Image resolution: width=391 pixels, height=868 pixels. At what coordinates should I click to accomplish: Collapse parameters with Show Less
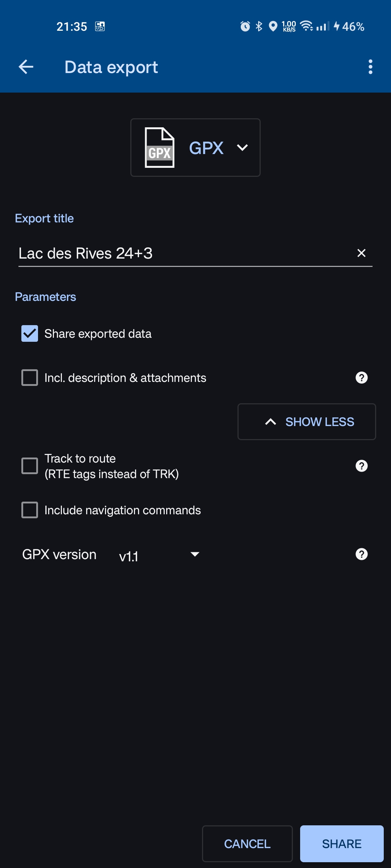tap(307, 422)
